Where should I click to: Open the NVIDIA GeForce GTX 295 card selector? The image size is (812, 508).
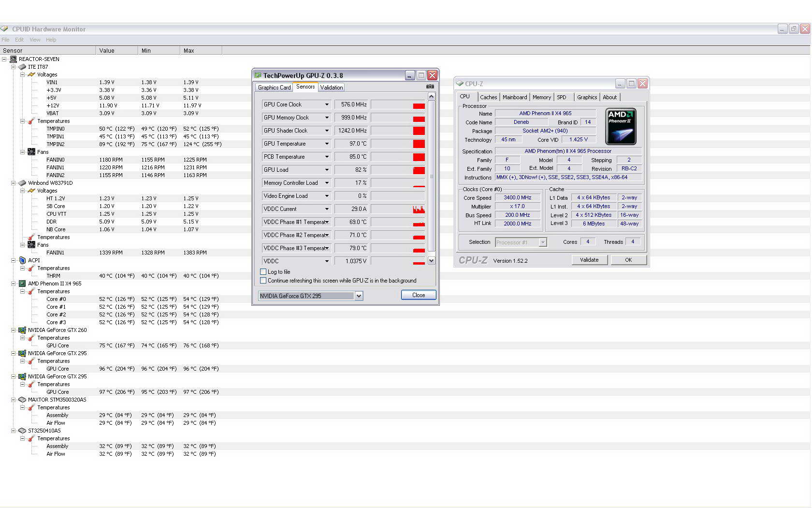(359, 296)
